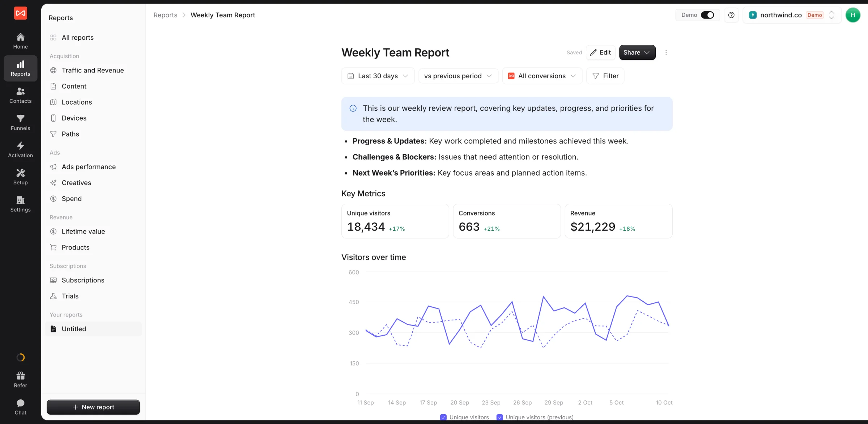Click the Revenue metric card
Image resolution: width=868 pixels, height=424 pixels.
point(618,221)
